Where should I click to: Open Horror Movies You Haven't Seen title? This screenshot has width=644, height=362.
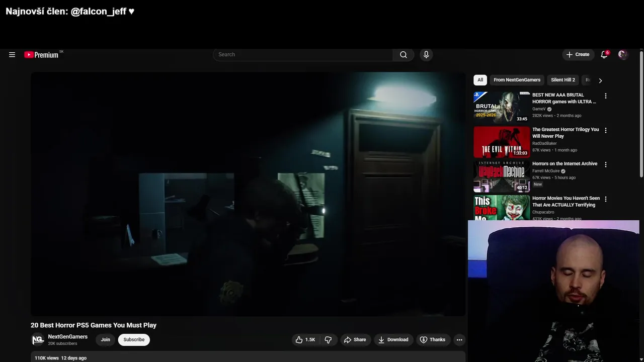(x=566, y=202)
